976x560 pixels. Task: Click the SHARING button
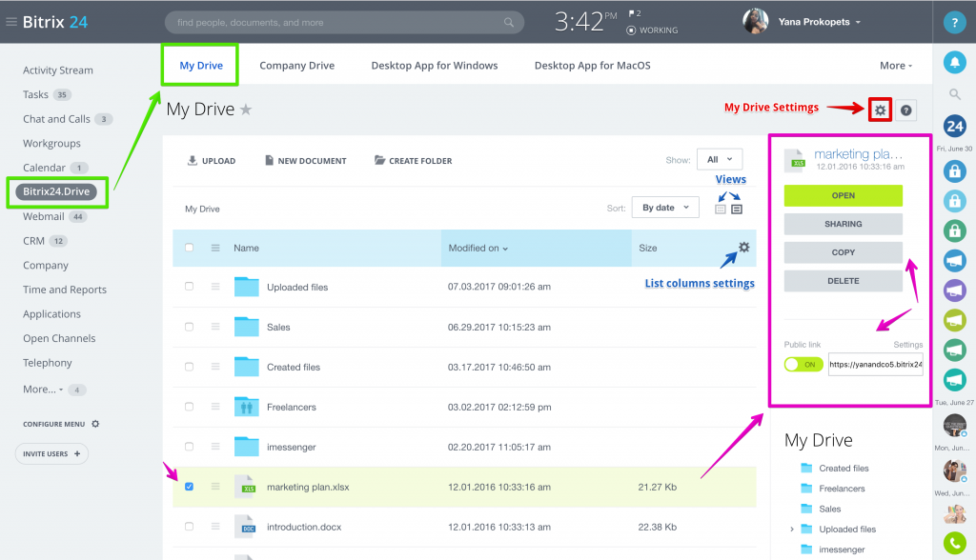(x=843, y=224)
